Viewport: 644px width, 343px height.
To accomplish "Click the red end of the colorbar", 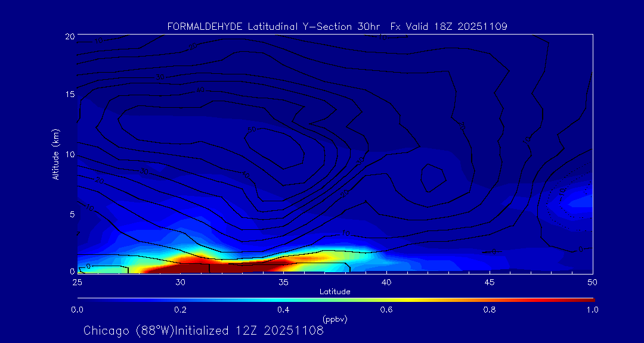I will coord(587,299).
